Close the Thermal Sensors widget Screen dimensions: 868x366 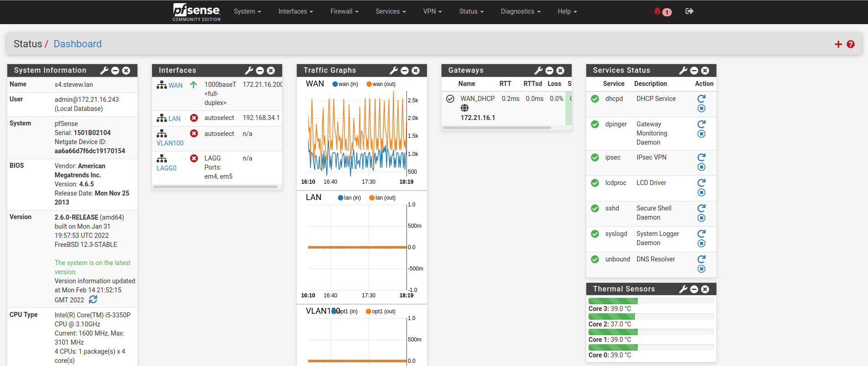click(705, 289)
